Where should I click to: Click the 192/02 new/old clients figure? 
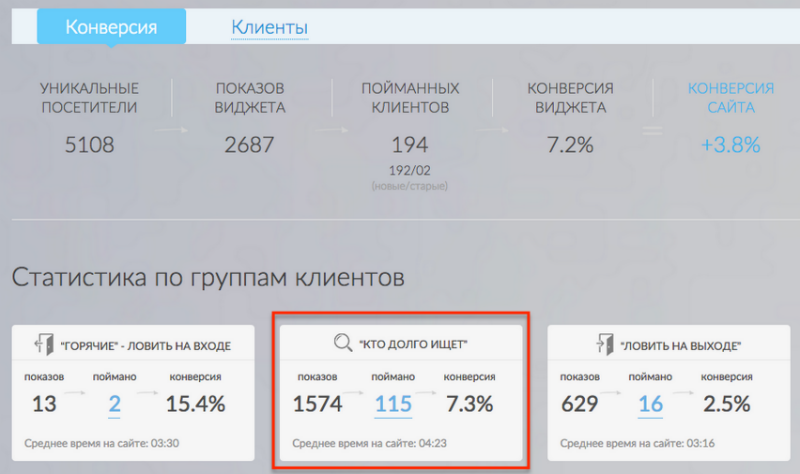click(410, 170)
